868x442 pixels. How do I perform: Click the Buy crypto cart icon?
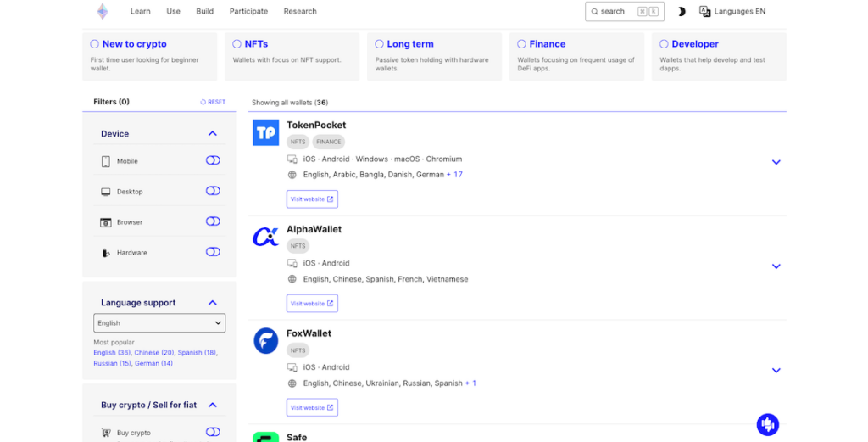[106, 433]
